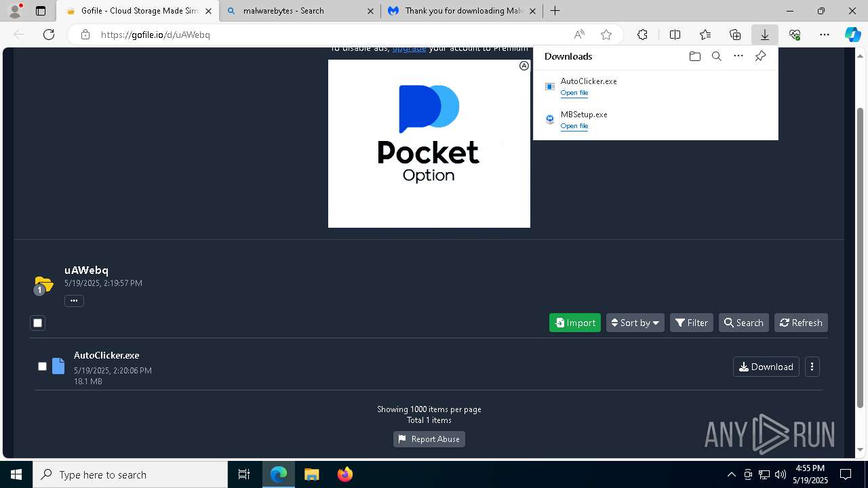Open Browser essentials heart icon
This screenshot has width=868, height=488.
click(795, 35)
